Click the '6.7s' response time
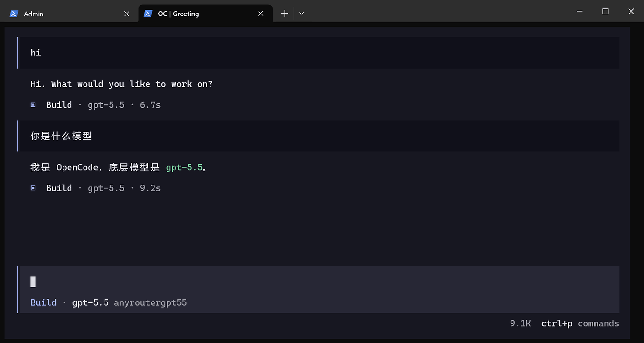This screenshot has height=343, width=644. (x=150, y=105)
